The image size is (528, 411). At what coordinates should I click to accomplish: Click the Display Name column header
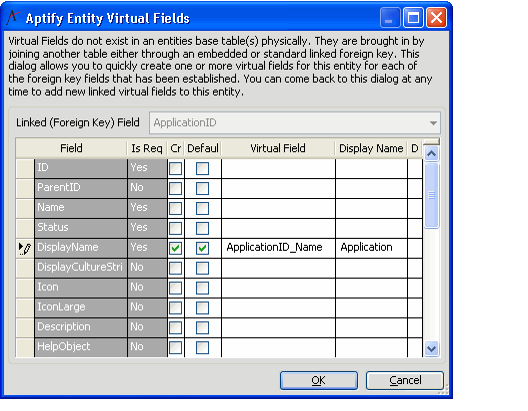(371, 148)
